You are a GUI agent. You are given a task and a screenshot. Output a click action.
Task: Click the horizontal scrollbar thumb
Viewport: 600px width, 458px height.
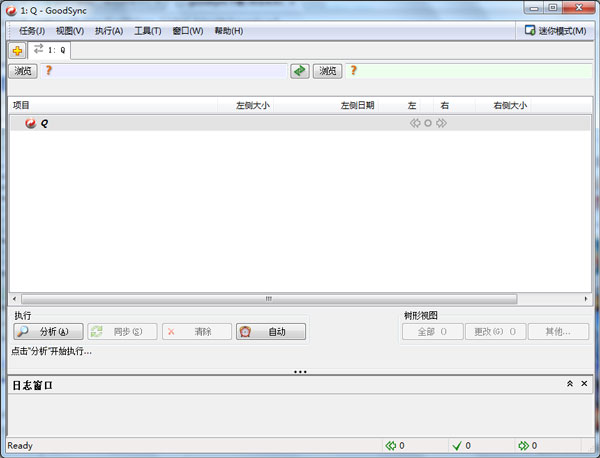coord(269,299)
